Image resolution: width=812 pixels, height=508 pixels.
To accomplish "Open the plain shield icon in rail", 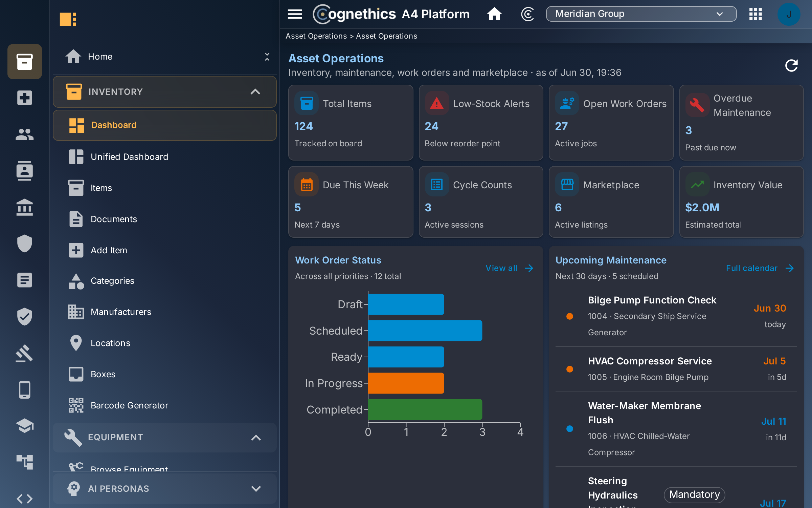I will tap(25, 244).
